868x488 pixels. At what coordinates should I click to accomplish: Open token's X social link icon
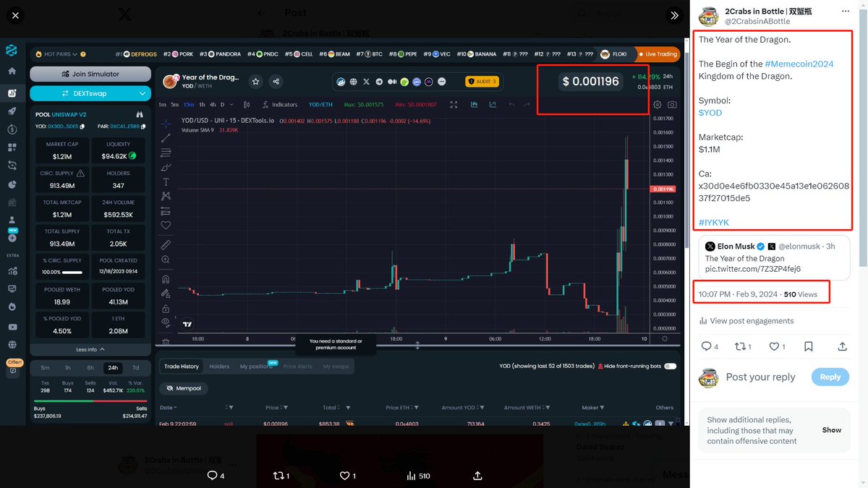tap(366, 82)
